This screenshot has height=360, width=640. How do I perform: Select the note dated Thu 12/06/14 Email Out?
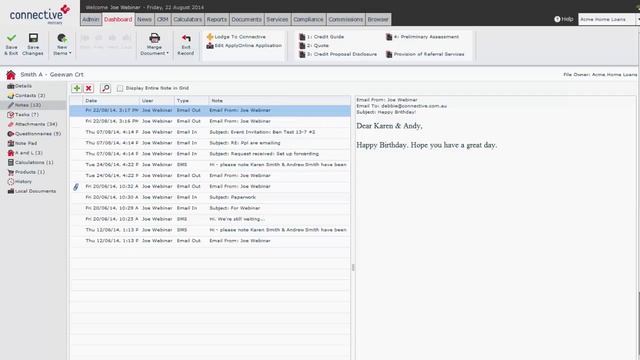click(210, 241)
